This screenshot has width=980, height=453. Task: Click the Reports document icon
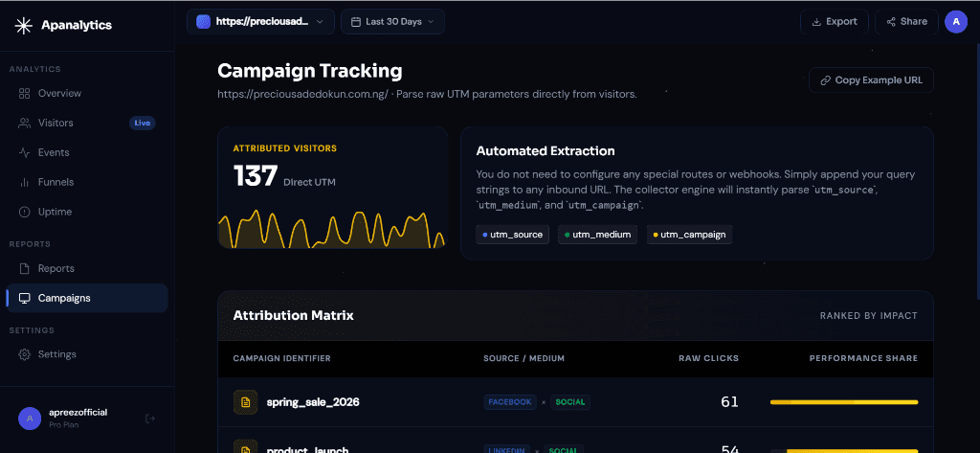[24, 268]
